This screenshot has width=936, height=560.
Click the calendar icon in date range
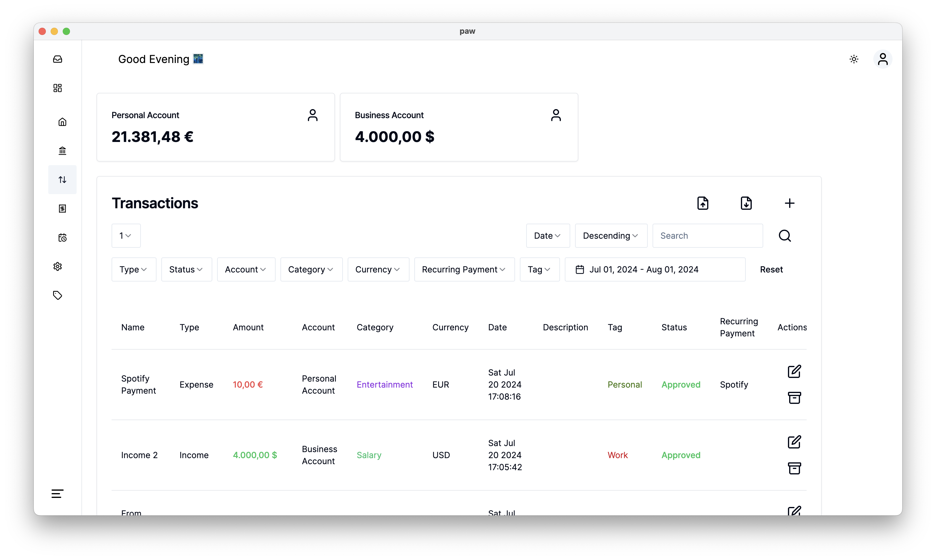580,269
